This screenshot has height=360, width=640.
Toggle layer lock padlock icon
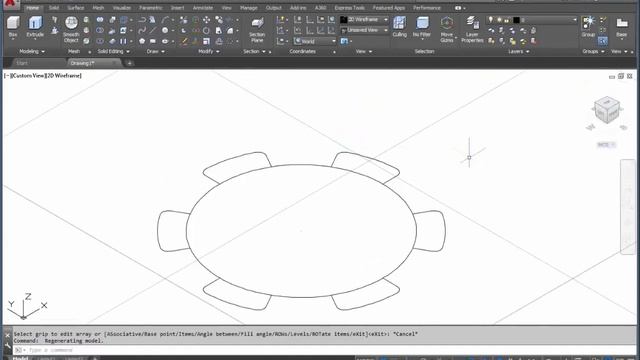click(x=507, y=20)
